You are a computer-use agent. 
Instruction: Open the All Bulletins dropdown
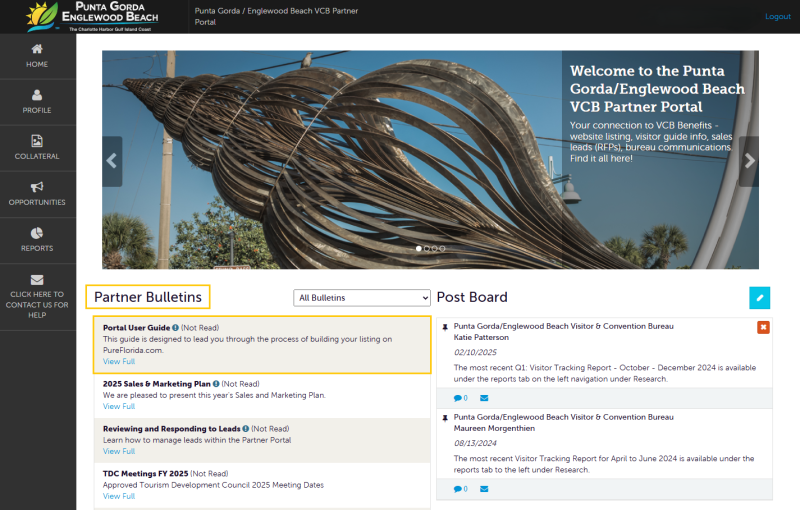tap(362, 298)
